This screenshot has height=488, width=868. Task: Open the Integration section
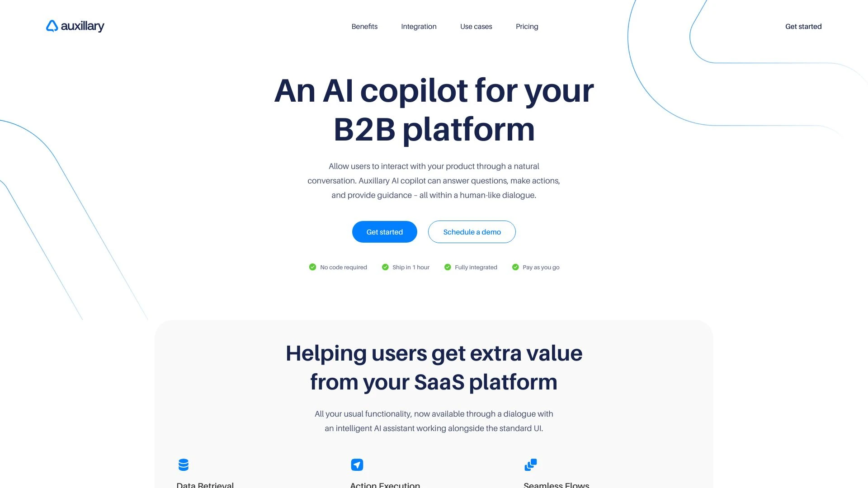[419, 26]
